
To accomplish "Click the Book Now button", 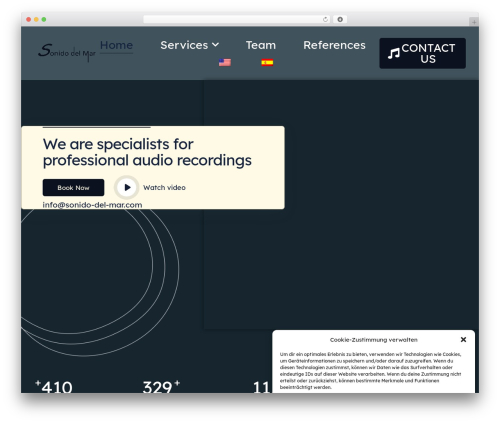I will (73, 188).
